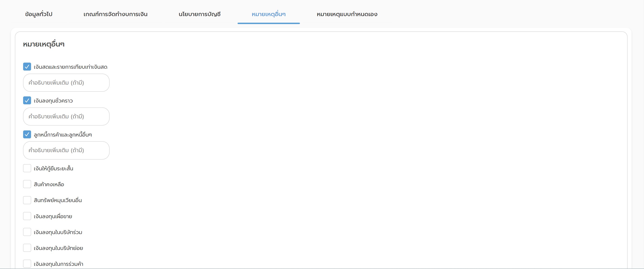Switch to เกณฑ์การจัดทำงบการเงิน tab
Image resolution: width=644 pixels, height=269 pixels.
click(115, 14)
